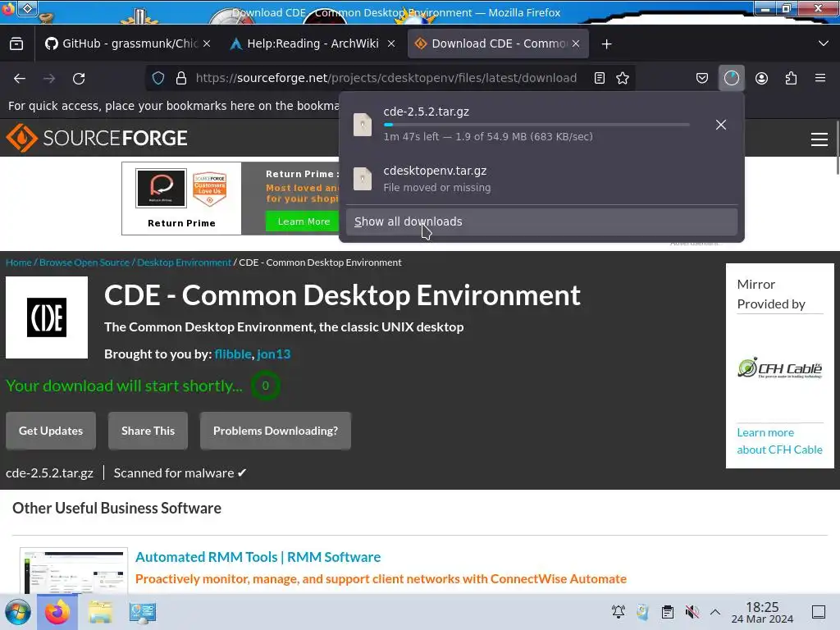Switch to GitHub grassmunk tab

coord(121,43)
